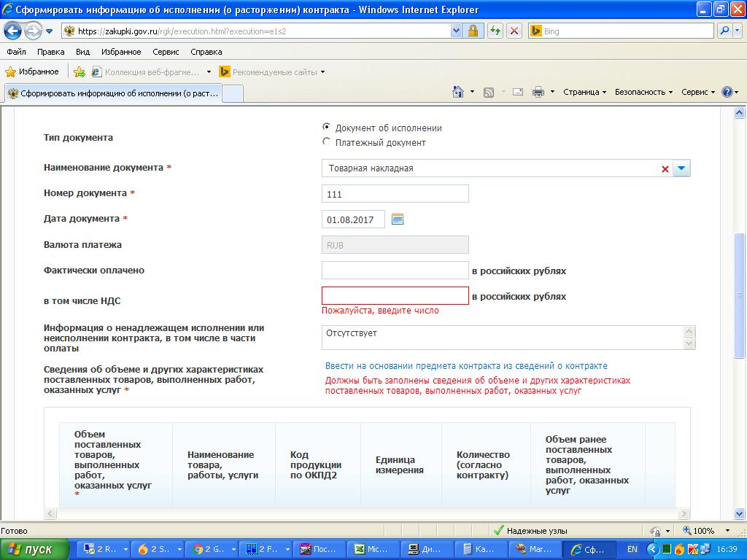This screenshot has height=560, width=747.
Task: Click the Home page icon
Action: click(x=458, y=92)
